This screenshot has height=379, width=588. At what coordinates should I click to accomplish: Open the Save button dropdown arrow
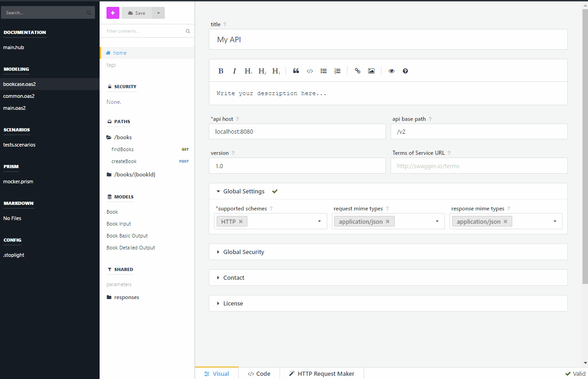[x=158, y=13]
